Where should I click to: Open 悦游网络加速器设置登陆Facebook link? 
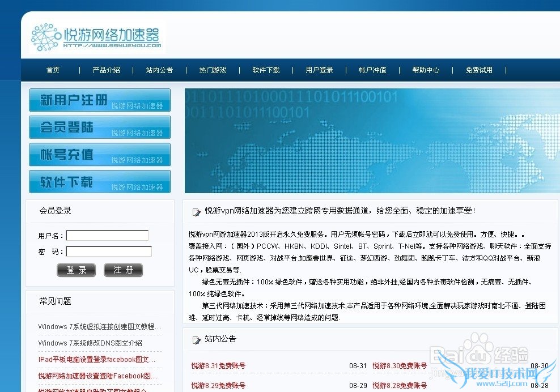coord(97,376)
